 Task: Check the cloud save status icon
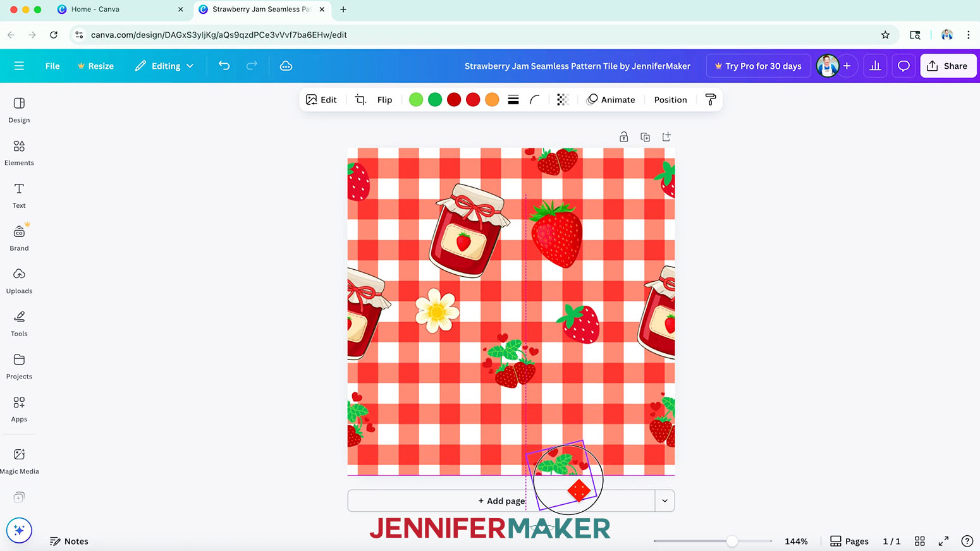click(x=286, y=66)
